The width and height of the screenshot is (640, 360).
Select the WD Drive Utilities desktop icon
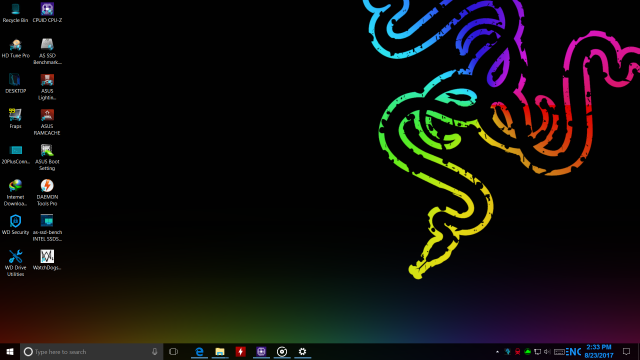pos(16,263)
